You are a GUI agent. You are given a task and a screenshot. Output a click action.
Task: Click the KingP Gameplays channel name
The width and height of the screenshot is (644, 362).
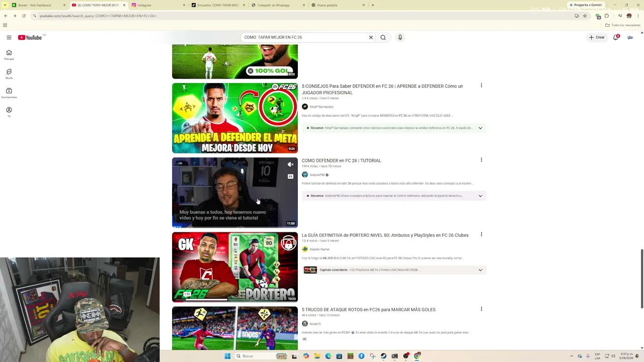(321, 107)
